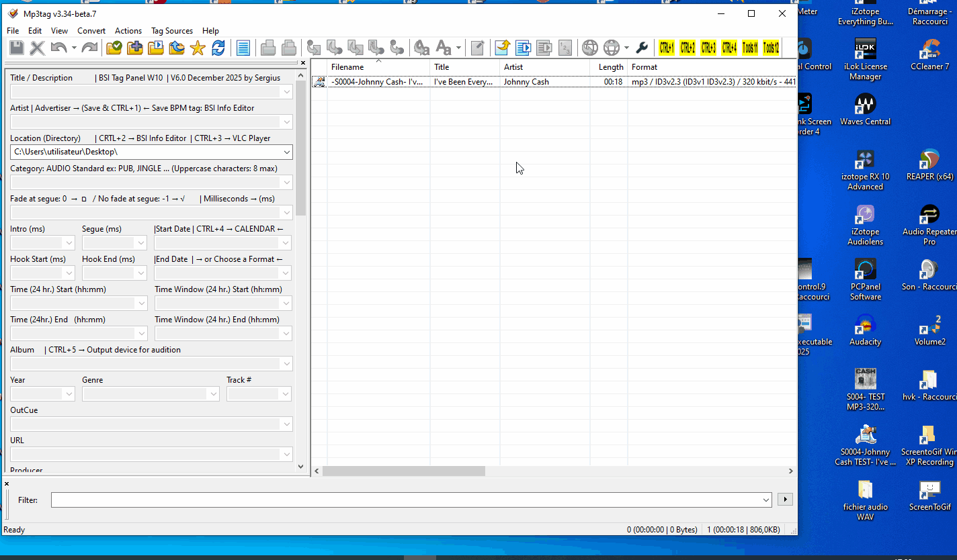This screenshot has width=957, height=560.
Task: Expand the Tag Sources globe dropdown arrow
Action: 626,48
